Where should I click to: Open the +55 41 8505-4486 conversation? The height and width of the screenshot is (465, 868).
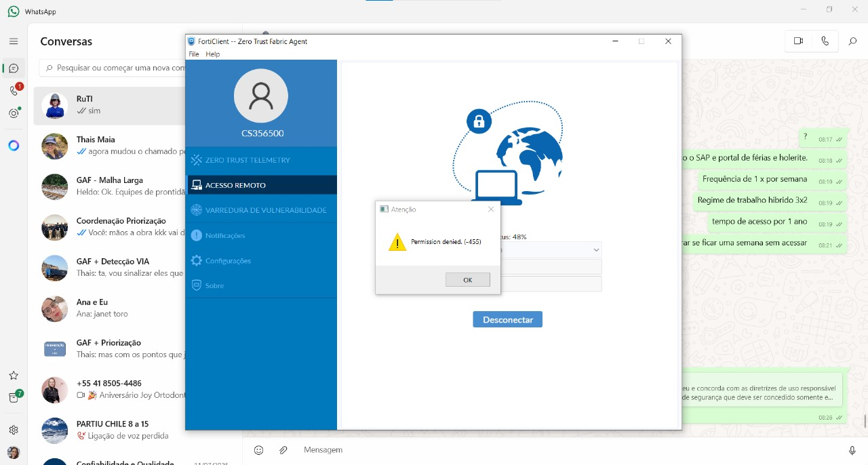(111, 390)
